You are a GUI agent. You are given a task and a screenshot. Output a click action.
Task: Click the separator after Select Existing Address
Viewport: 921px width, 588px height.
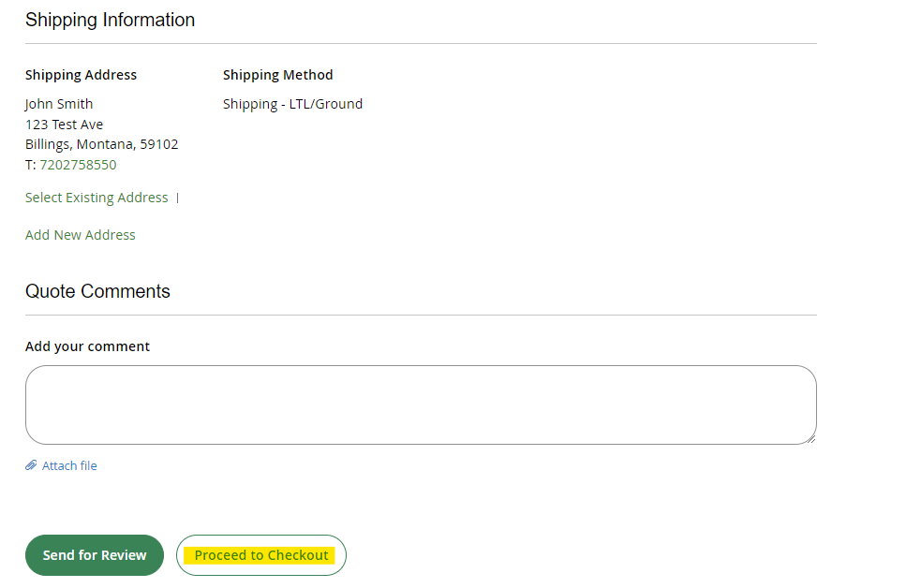coord(177,198)
